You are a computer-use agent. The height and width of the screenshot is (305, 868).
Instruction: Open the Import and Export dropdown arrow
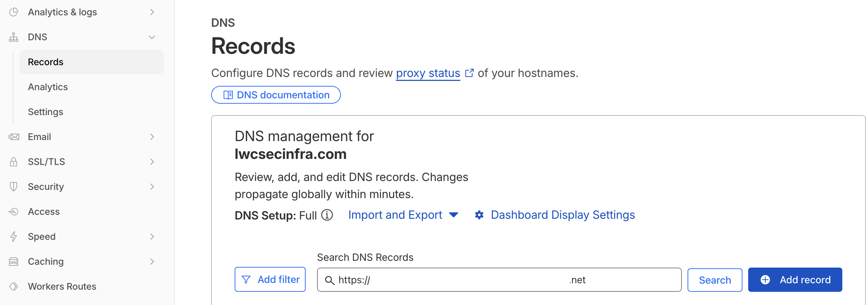point(454,215)
